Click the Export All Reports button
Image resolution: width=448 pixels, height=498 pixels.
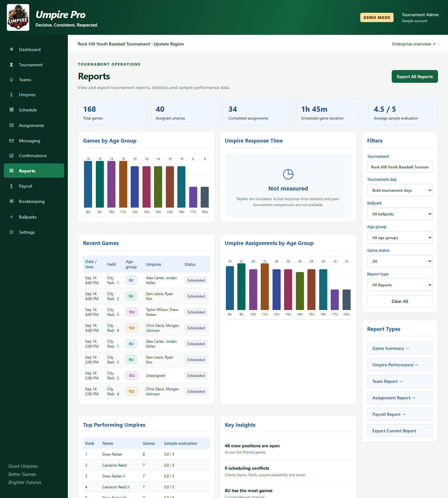coord(415,77)
